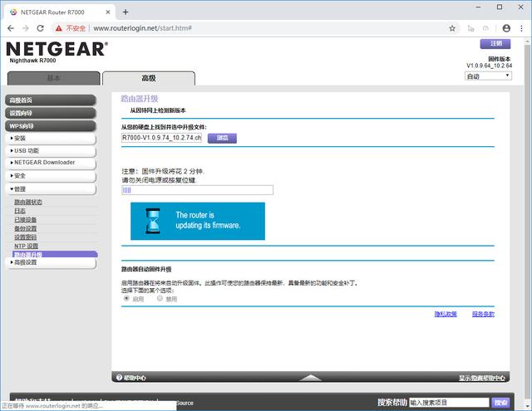Viewport: 532px width, 411px height.
Task: Click the 帮助中心 label
Action: coord(135,378)
